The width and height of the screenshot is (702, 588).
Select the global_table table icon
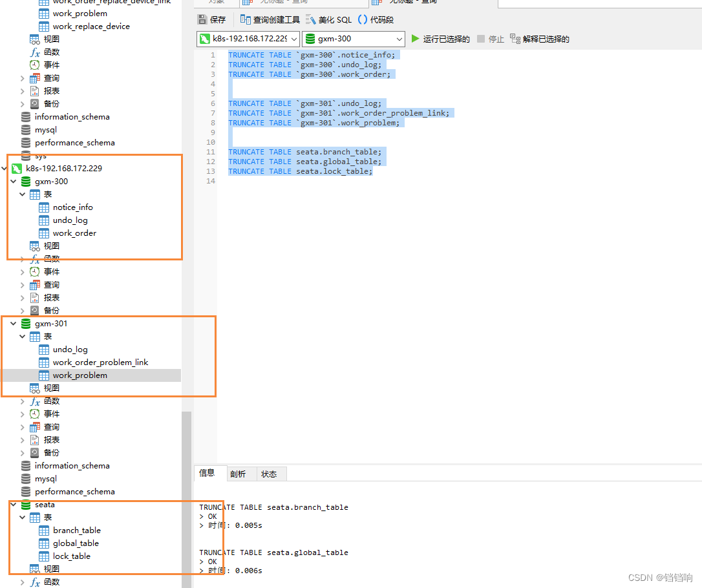(44, 543)
